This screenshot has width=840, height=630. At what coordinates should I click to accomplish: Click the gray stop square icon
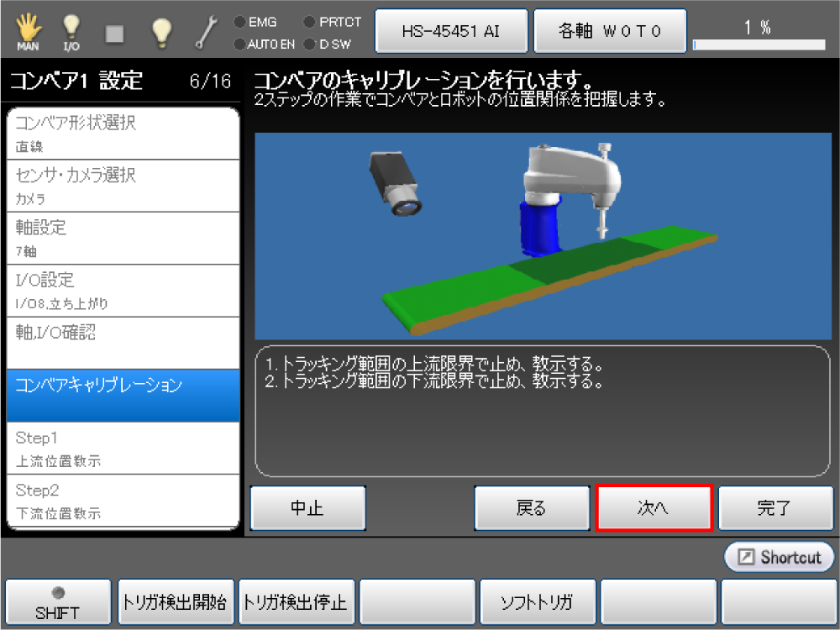[x=115, y=33]
